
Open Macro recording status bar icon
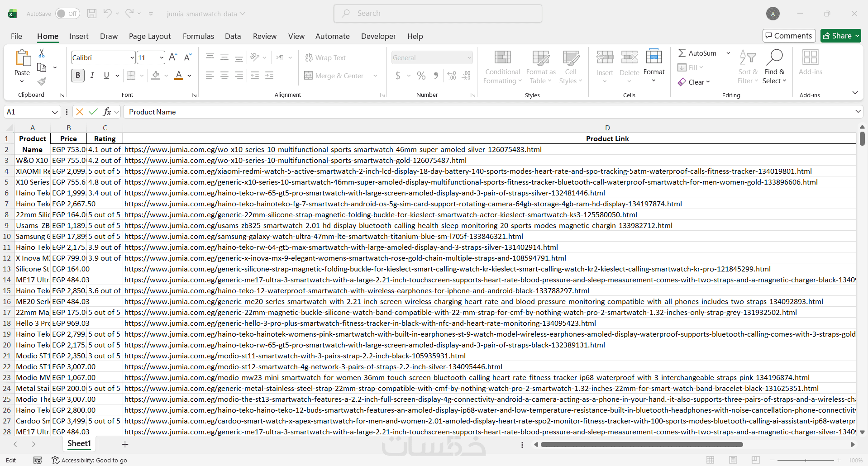point(38,460)
